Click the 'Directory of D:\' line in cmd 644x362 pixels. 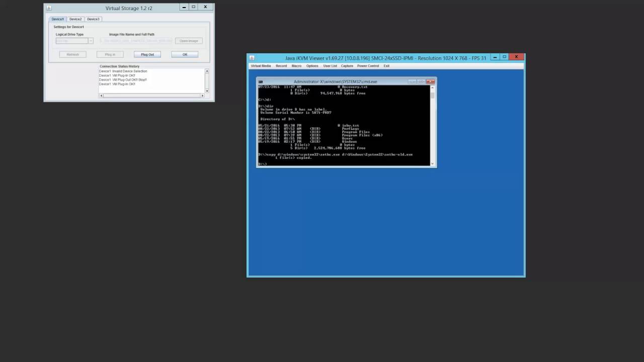[278, 119]
